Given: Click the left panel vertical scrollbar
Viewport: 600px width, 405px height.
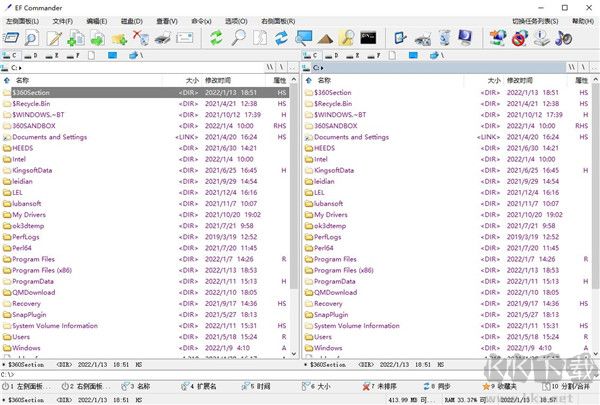Looking at the screenshot, I should coord(293,200).
